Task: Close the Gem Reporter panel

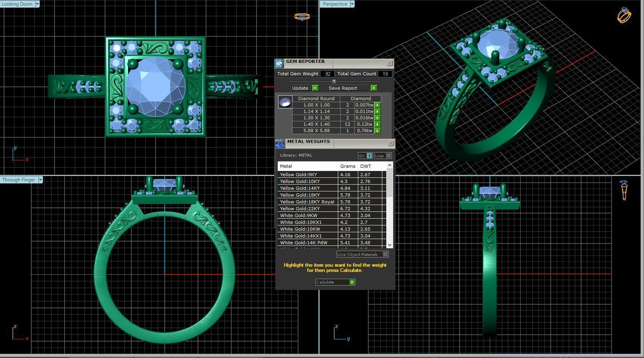Action: (x=390, y=63)
